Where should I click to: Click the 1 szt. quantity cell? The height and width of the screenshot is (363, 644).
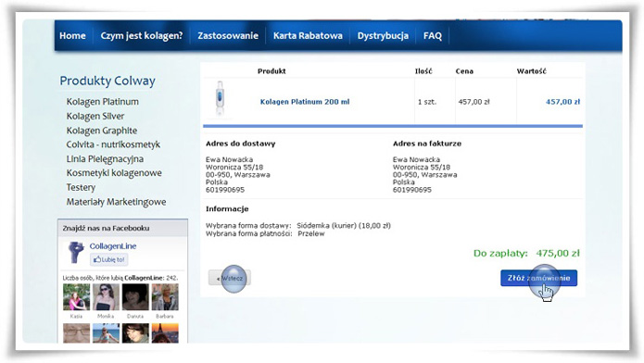[427, 102]
